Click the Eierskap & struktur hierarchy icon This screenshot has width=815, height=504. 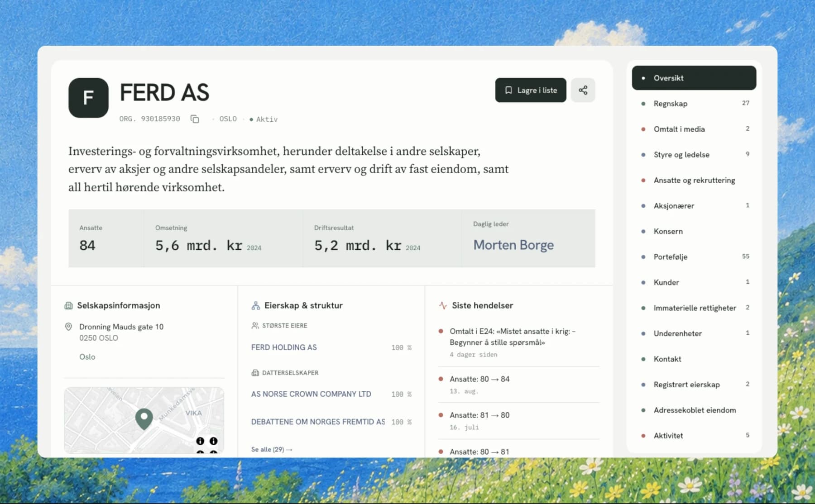click(255, 306)
